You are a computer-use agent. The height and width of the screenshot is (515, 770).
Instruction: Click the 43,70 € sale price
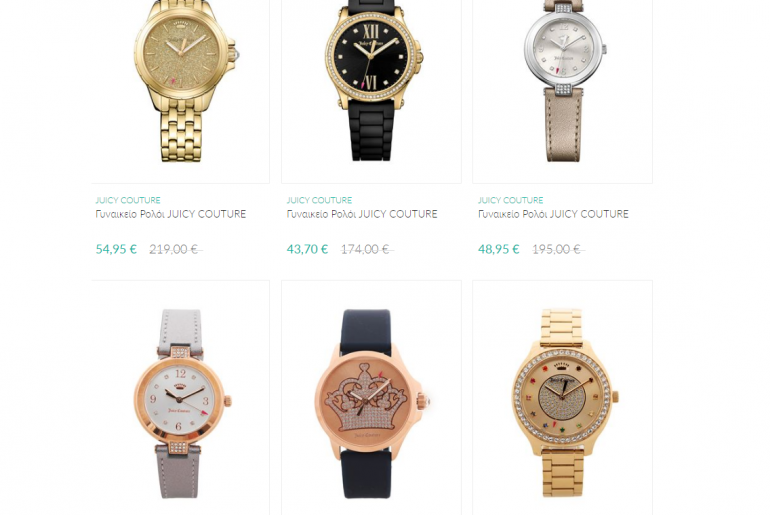click(307, 249)
